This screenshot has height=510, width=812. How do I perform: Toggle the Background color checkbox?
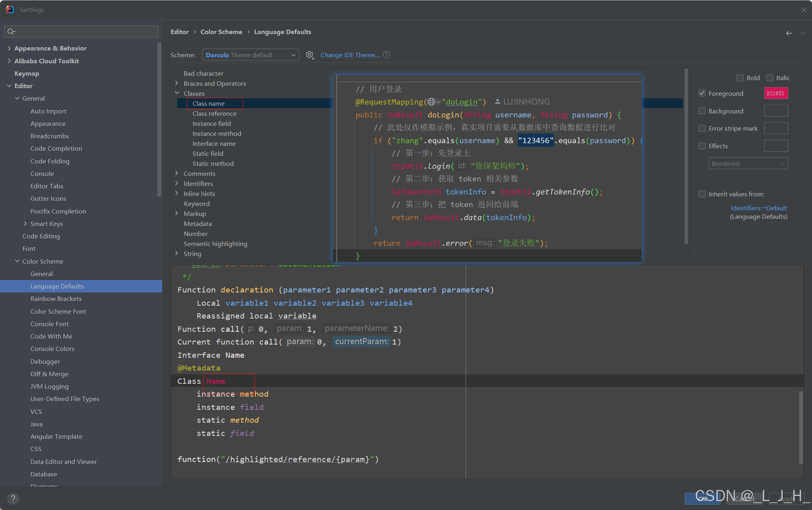702,111
